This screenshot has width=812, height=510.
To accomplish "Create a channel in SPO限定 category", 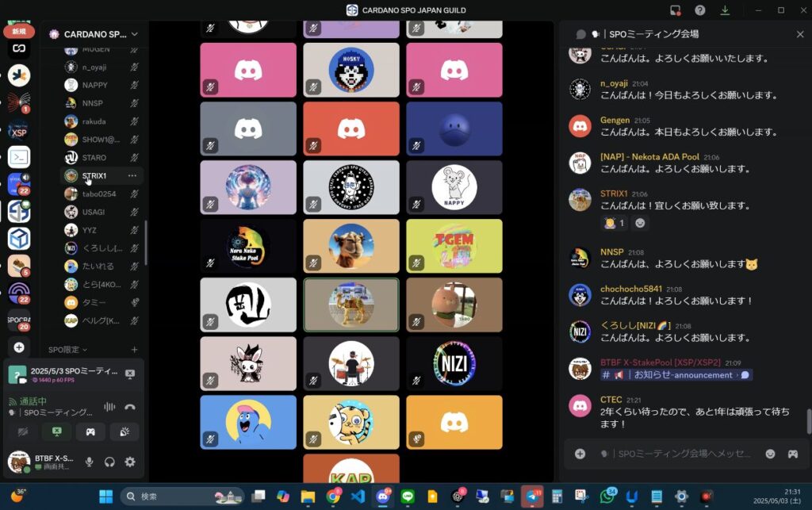I will point(134,350).
